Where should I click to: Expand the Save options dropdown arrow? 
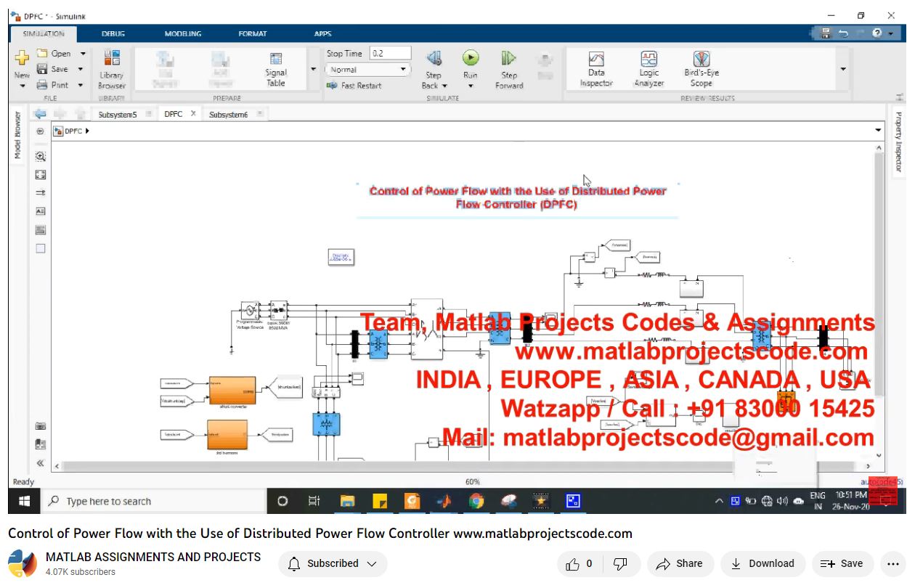pos(80,70)
